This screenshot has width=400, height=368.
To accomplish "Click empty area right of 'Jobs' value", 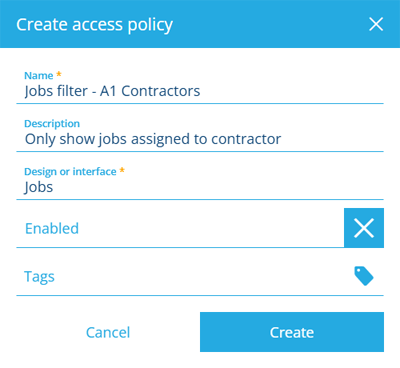I will click(217, 187).
